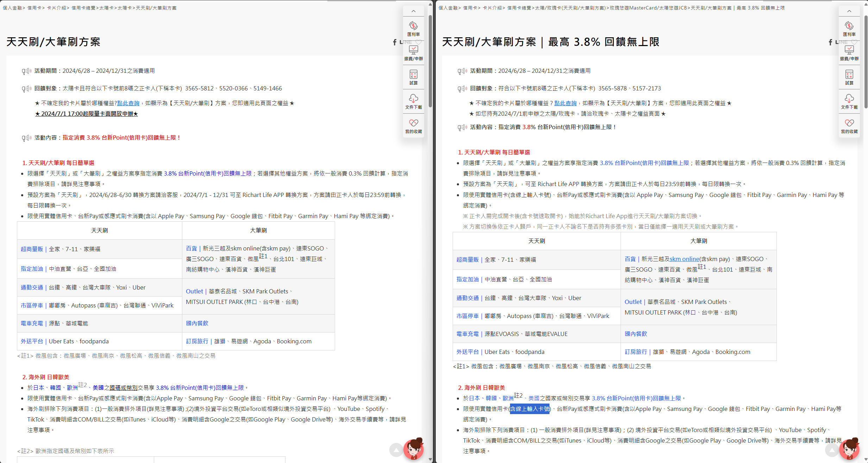868x463 pixels.
Task: Click 指定加油 cell in left window table
Action: click(x=100, y=269)
